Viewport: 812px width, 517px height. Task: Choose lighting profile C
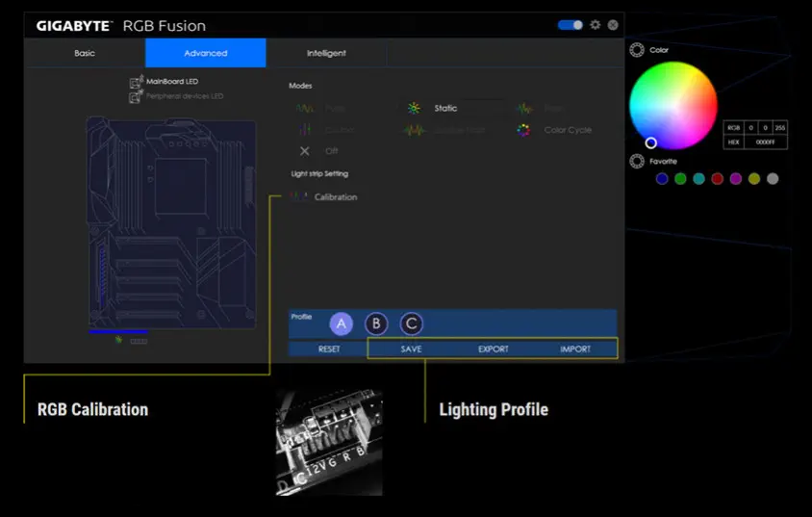412,323
